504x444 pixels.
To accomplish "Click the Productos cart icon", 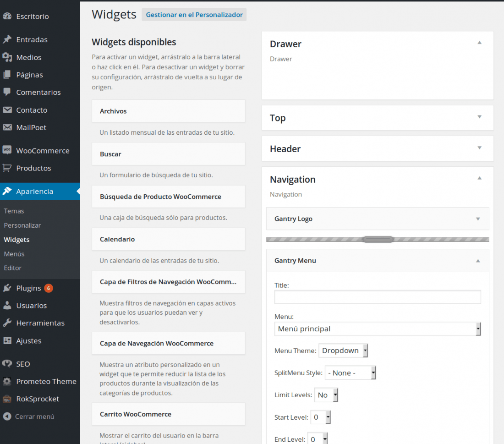I will (x=7, y=168).
